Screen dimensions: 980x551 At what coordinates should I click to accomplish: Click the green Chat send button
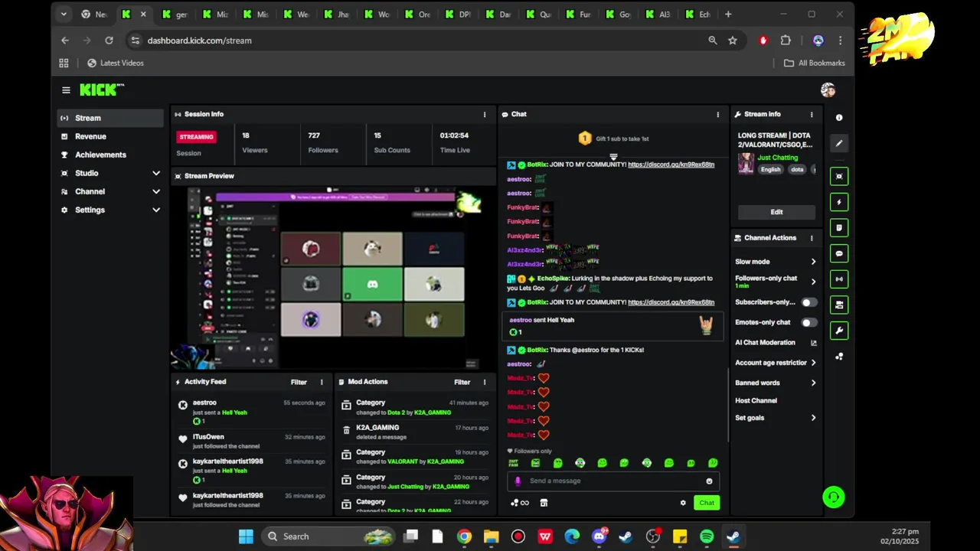pyautogui.click(x=707, y=503)
